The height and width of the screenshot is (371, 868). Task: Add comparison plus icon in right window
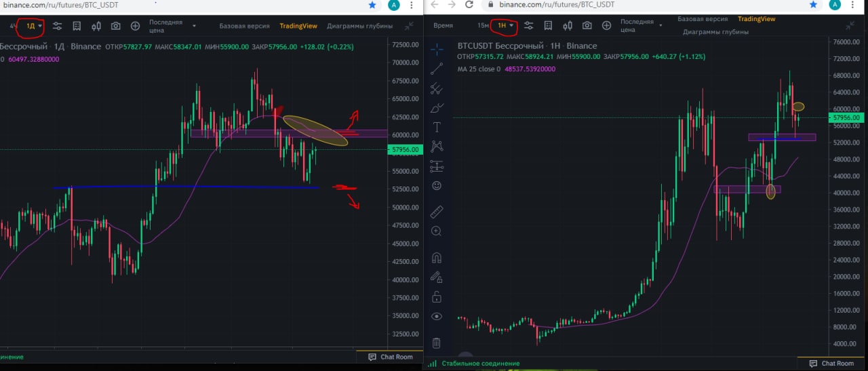606,26
